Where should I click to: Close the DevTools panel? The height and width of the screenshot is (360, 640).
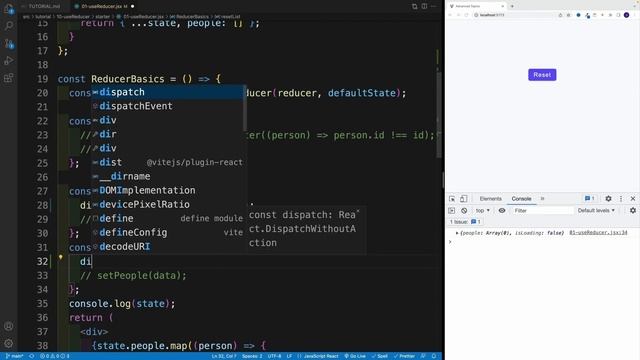633,199
